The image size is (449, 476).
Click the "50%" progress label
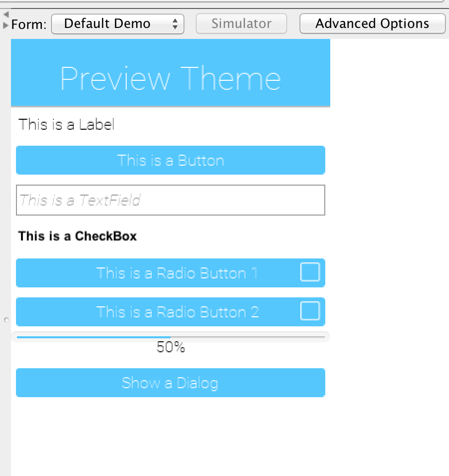coord(170,347)
